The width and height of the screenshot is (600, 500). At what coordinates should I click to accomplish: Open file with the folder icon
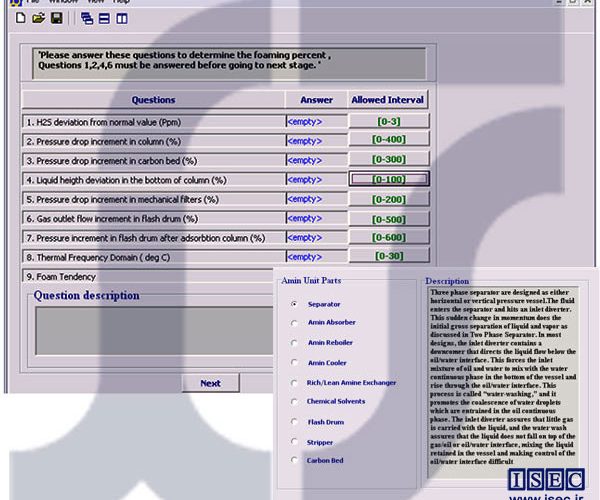pyautogui.click(x=38, y=18)
